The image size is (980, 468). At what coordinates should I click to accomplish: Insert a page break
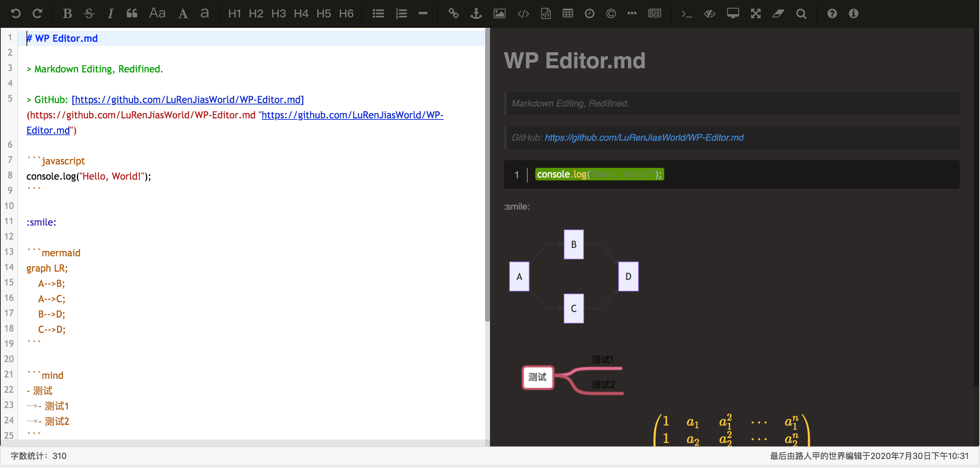tap(655, 14)
